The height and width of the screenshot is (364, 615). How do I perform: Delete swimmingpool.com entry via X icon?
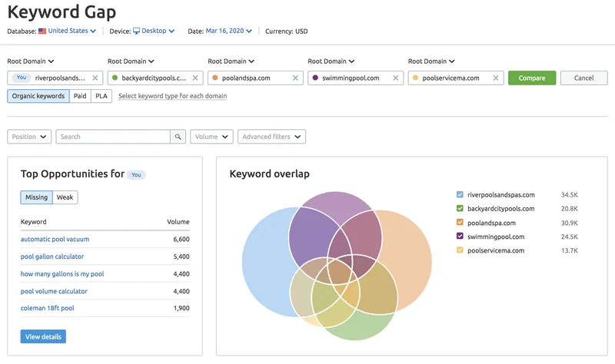point(396,78)
